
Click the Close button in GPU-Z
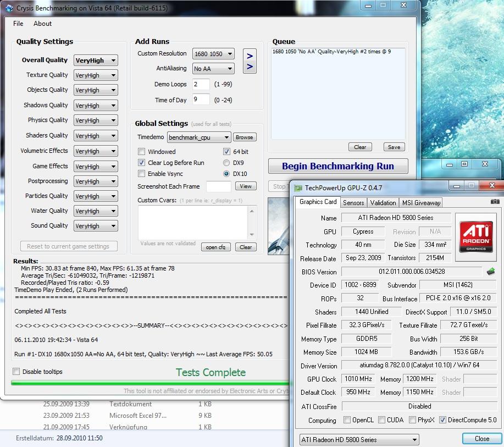click(482, 439)
